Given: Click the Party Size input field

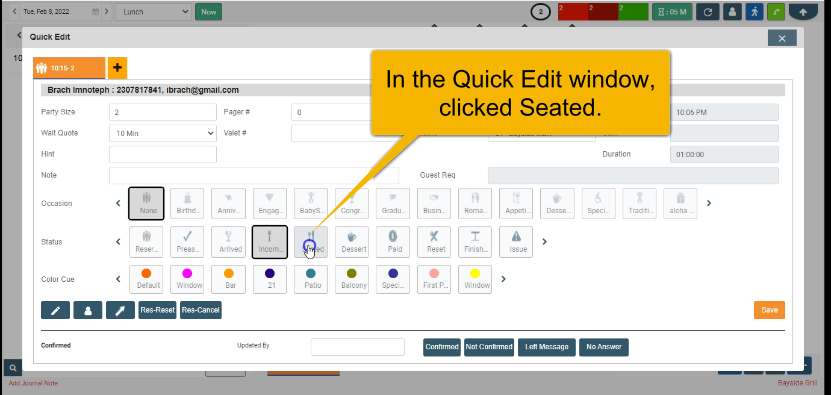Looking at the screenshot, I should click(163, 112).
